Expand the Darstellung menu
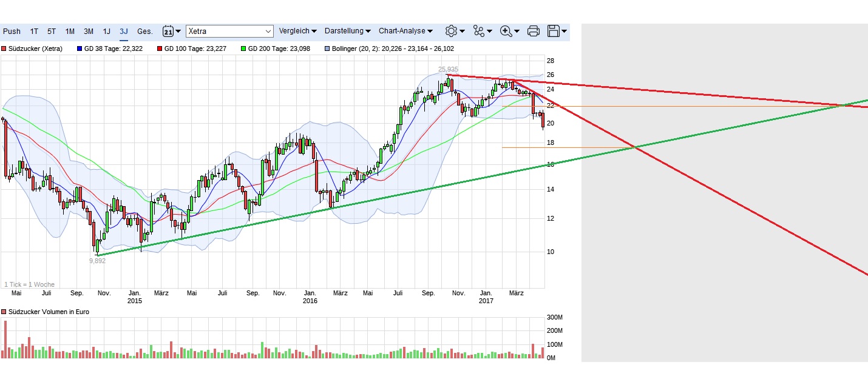 click(x=347, y=31)
